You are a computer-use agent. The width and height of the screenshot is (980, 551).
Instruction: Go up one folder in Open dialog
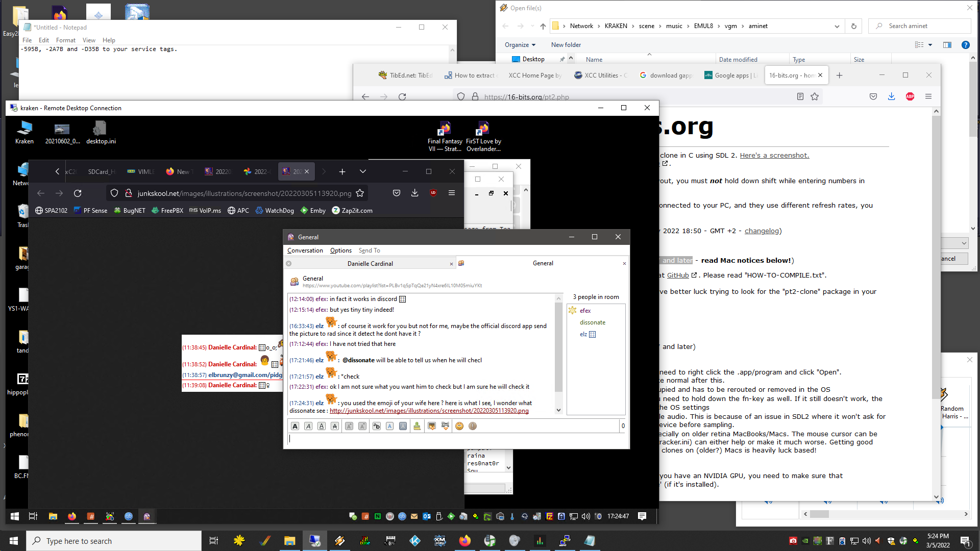[x=543, y=26]
